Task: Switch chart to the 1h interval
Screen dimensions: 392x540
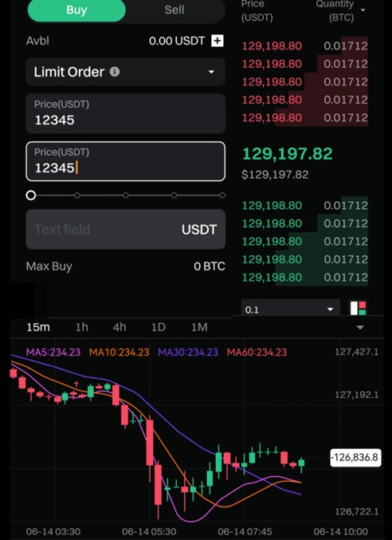Action: pyautogui.click(x=82, y=327)
